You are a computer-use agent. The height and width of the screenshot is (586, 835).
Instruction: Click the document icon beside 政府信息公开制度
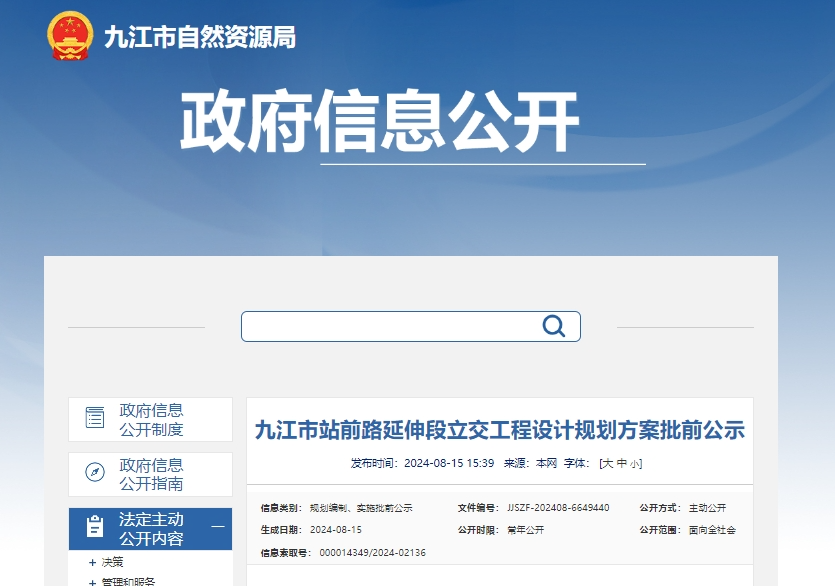pos(95,418)
